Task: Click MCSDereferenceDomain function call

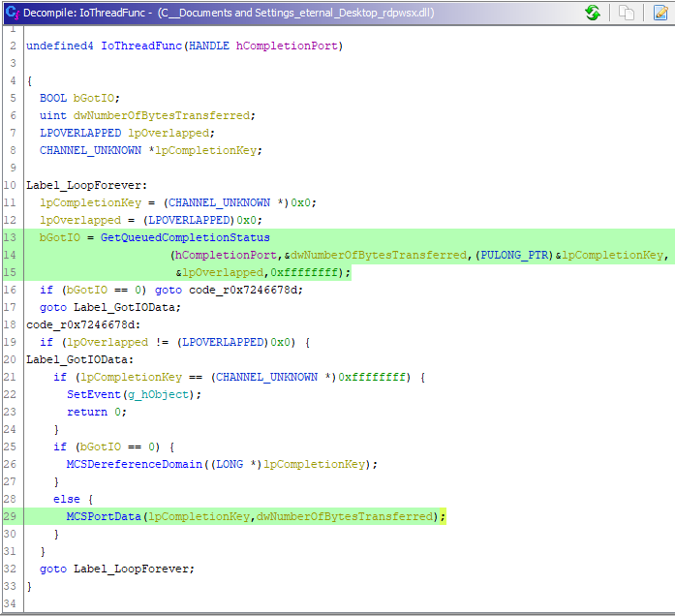Action: click(135, 464)
